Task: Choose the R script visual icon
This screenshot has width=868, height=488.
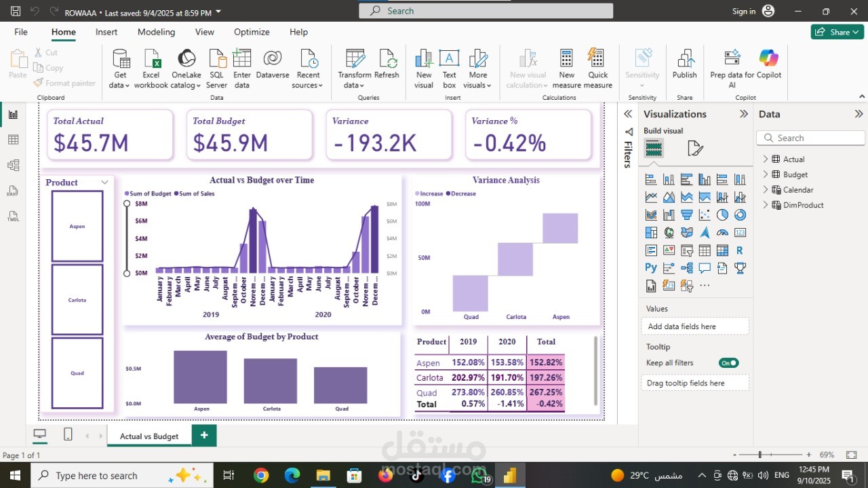Action: coord(740,250)
